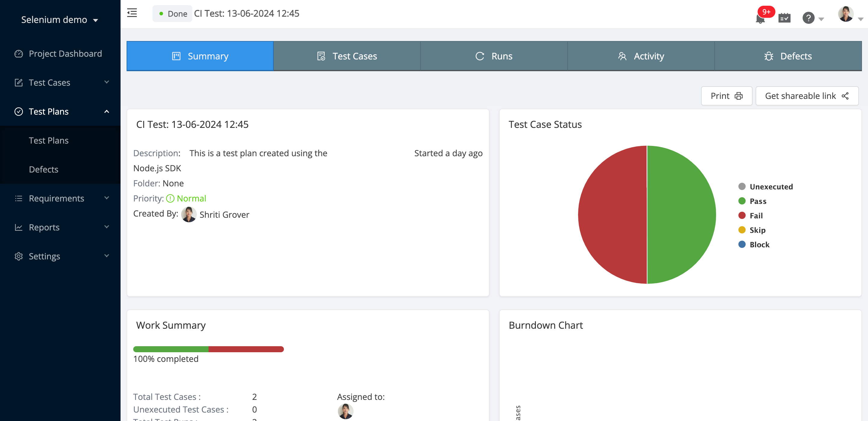Click the Settings gear icon in sidebar
868x421 pixels.
pyautogui.click(x=18, y=256)
